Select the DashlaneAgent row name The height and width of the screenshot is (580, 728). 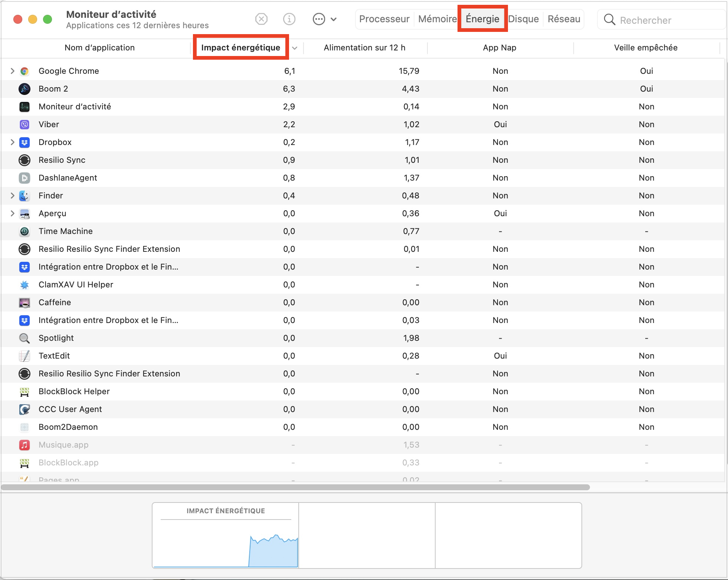[x=68, y=178]
